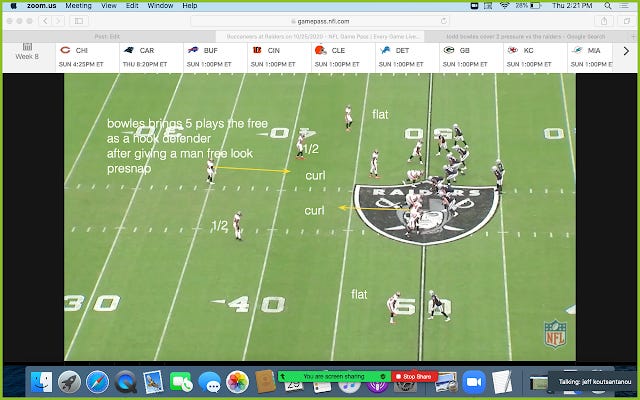Click the Zoom screen recording menu bar icon
The image size is (640, 400).
coord(474,6)
